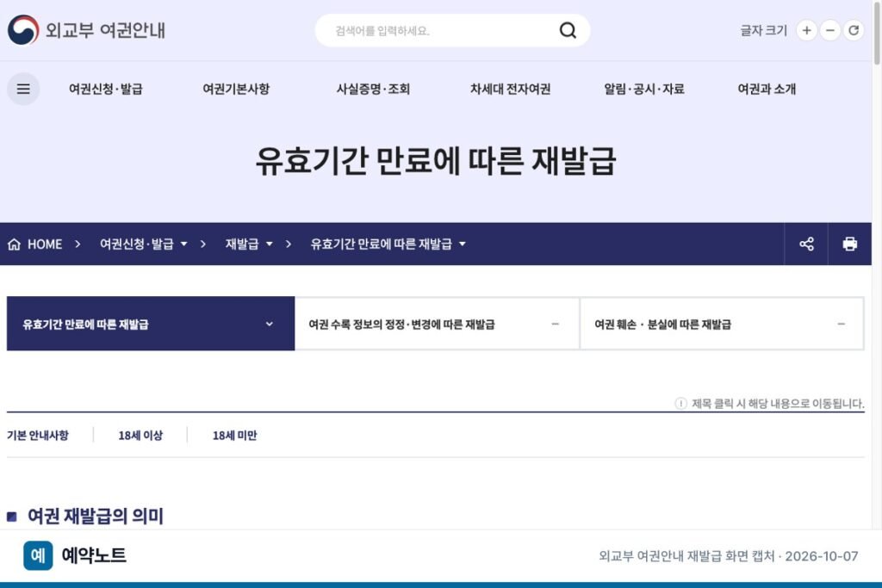This screenshot has height=588, width=882.
Task: Open the 사실증명·조회 menu
Action: 373,89
